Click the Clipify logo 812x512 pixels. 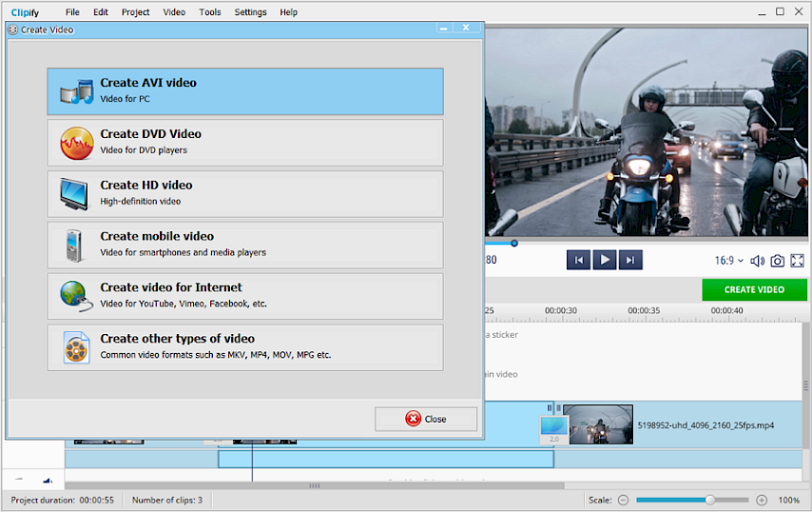pyautogui.click(x=25, y=12)
